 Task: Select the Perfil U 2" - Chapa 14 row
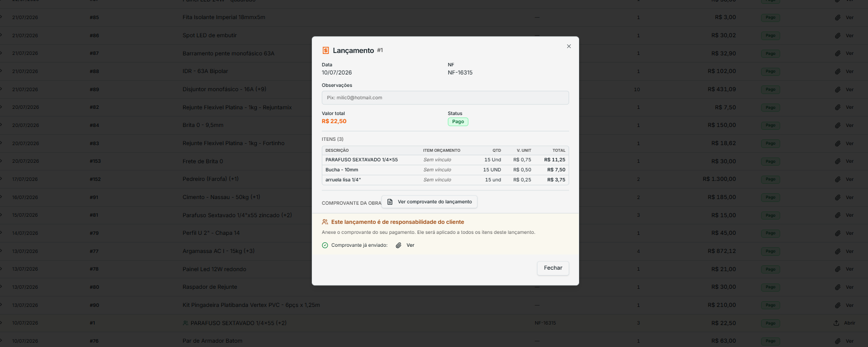click(434, 233)
